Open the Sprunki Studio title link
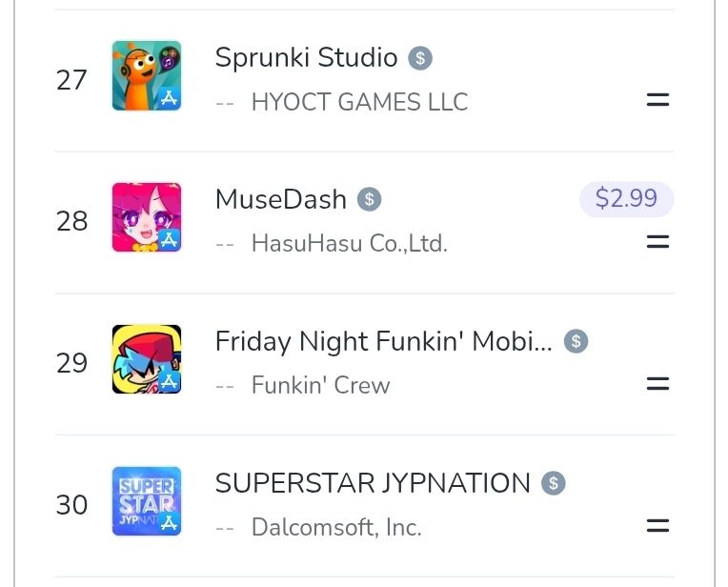 click(306, 58)
